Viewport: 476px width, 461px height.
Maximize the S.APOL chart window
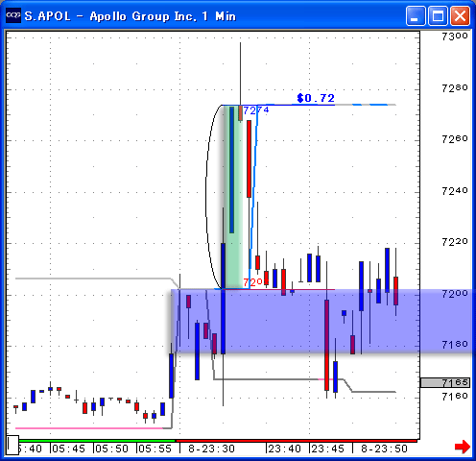pyautogui.click(x=438, y=15)
